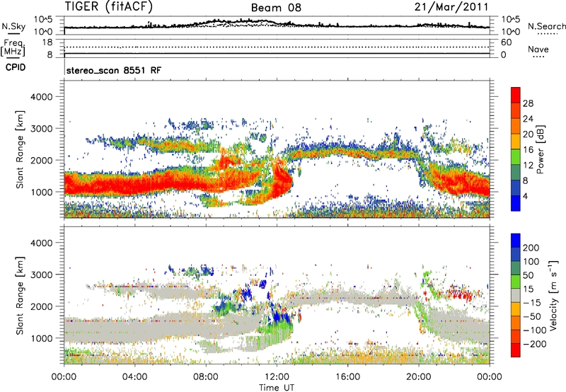Click the Time UT axis title
566x392 pixels.
coord(277,388)
